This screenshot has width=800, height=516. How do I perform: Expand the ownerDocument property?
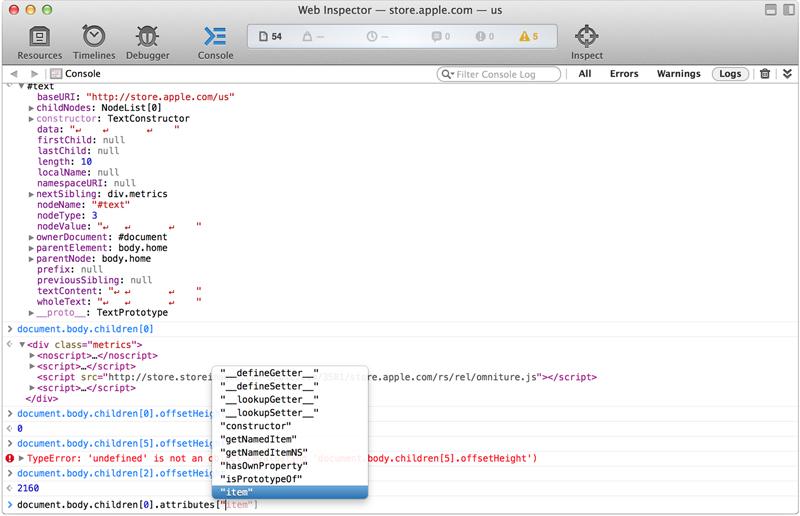point(31,237)
